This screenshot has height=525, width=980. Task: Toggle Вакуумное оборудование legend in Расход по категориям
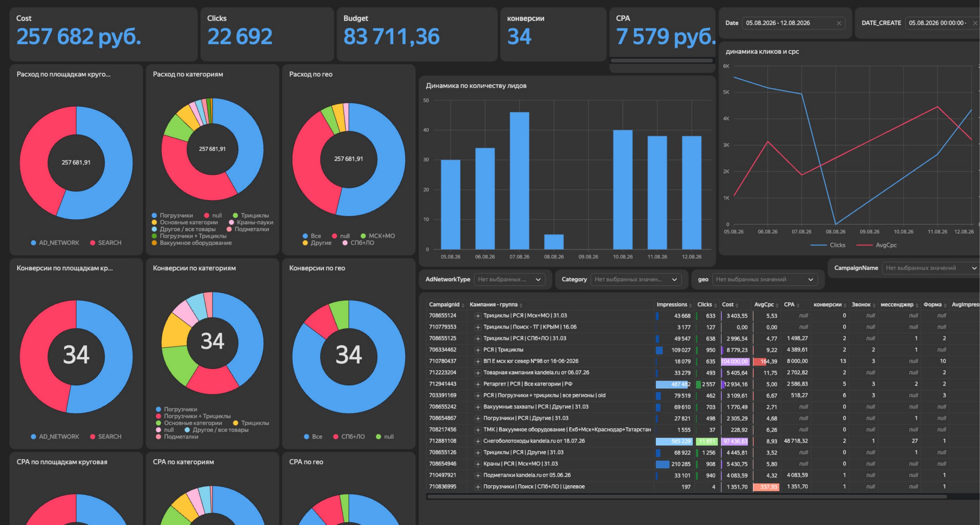pos(191,243)
